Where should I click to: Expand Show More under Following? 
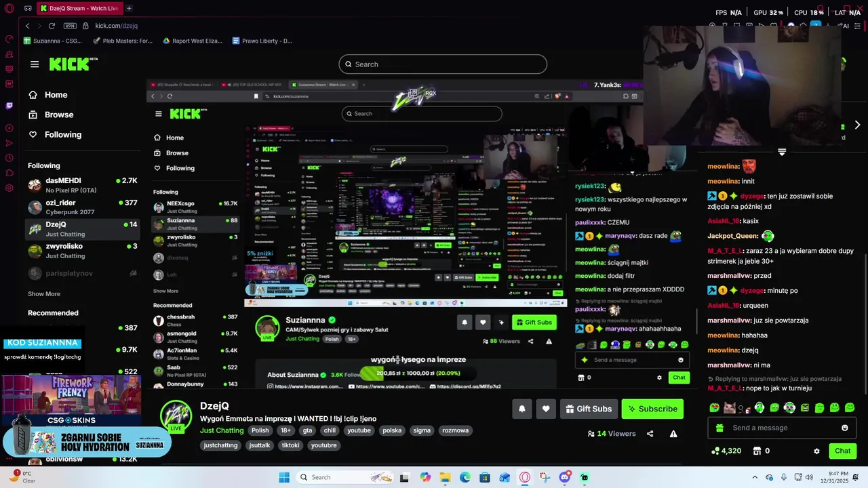44,294
